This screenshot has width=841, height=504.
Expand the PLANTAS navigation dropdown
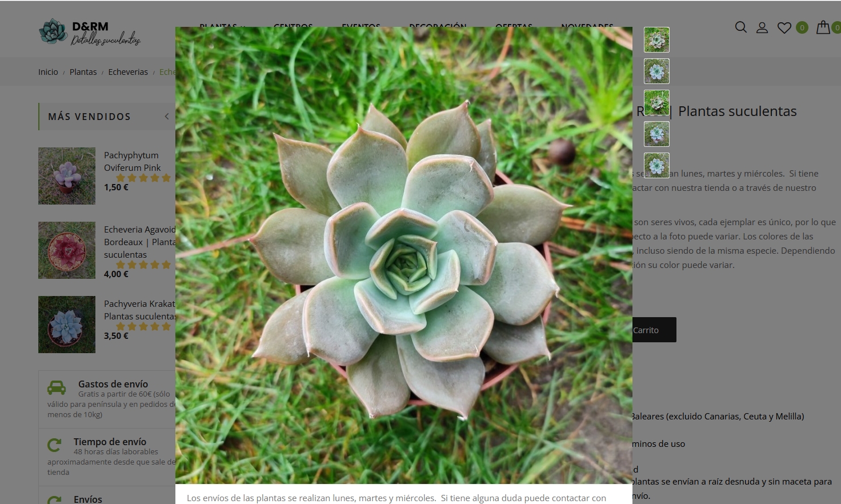coord(222,26)
